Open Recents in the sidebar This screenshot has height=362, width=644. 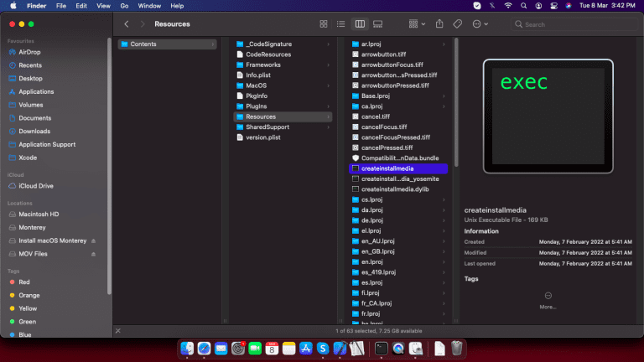coord(30,65)
